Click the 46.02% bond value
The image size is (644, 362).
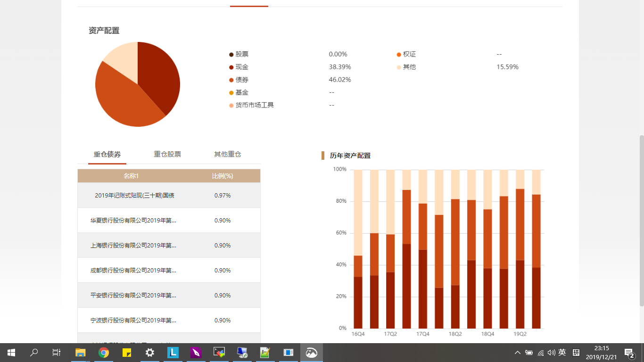click(340, 80)
